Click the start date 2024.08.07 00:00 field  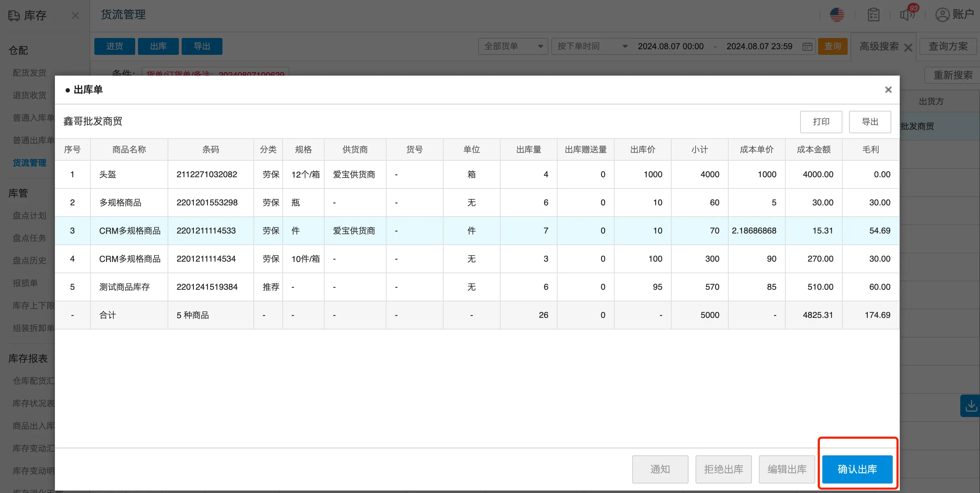point(670,46)
